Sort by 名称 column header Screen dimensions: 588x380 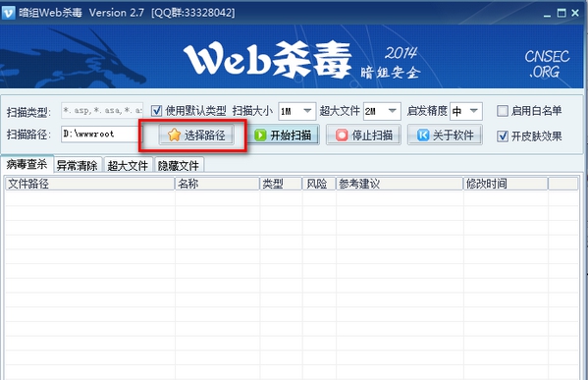(218, 184)
